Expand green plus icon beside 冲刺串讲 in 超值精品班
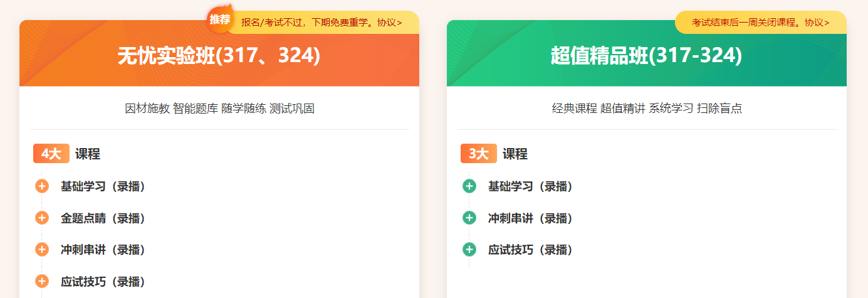The height and width of the screenshot is (298, 868). 469,218
